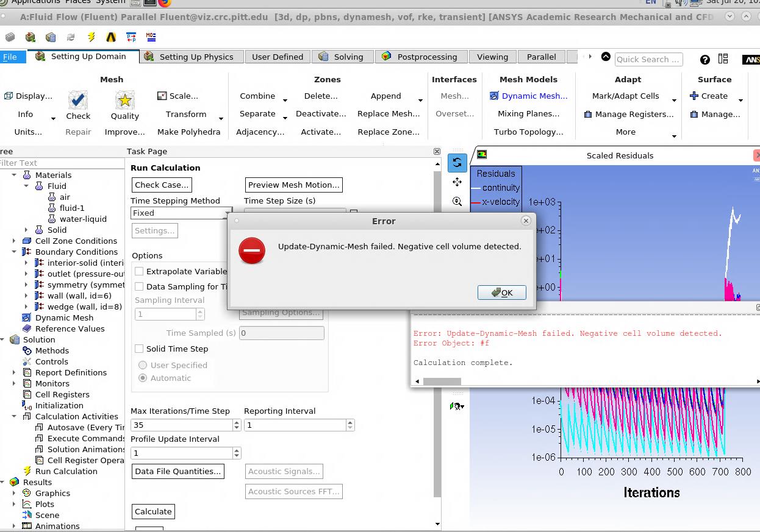Expand the Solid tree node

tap(26, 230)
